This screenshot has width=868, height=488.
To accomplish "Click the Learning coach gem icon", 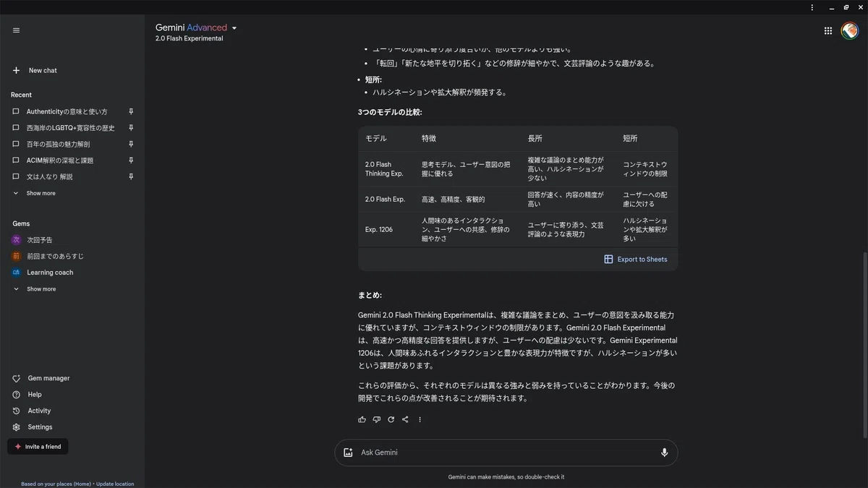I will (x=16, y=273).
